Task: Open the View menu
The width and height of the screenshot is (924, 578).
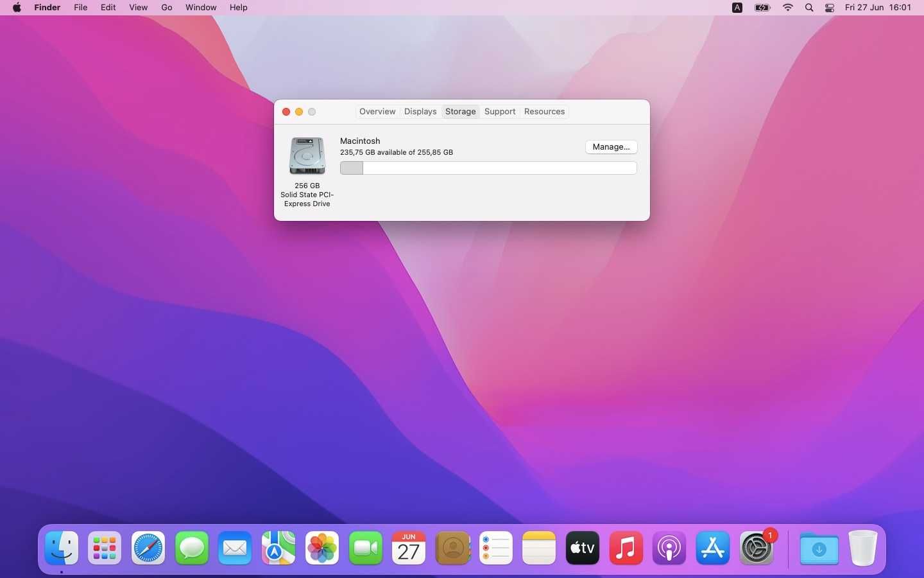Action: pos(139,8)
